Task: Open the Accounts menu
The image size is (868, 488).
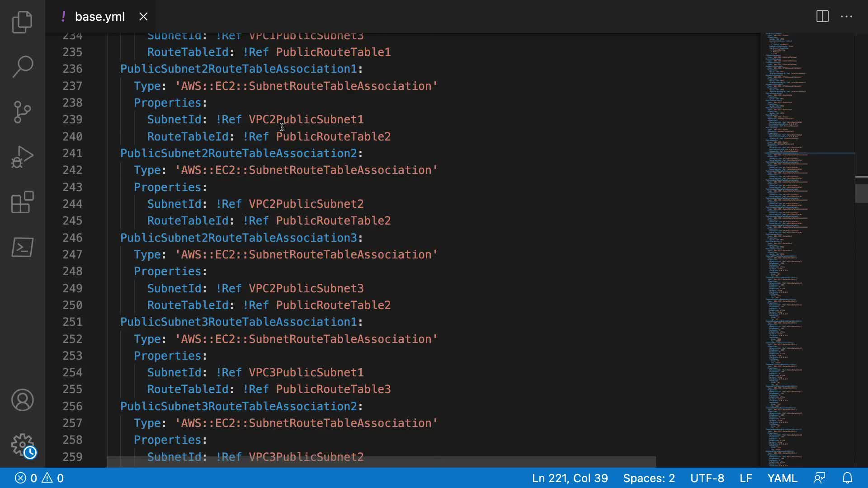Action: coord(22,400)
